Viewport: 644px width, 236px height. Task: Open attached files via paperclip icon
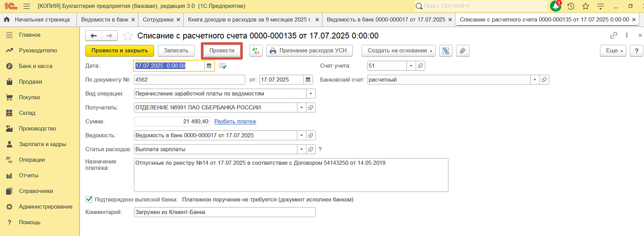[x=462, y=51]
